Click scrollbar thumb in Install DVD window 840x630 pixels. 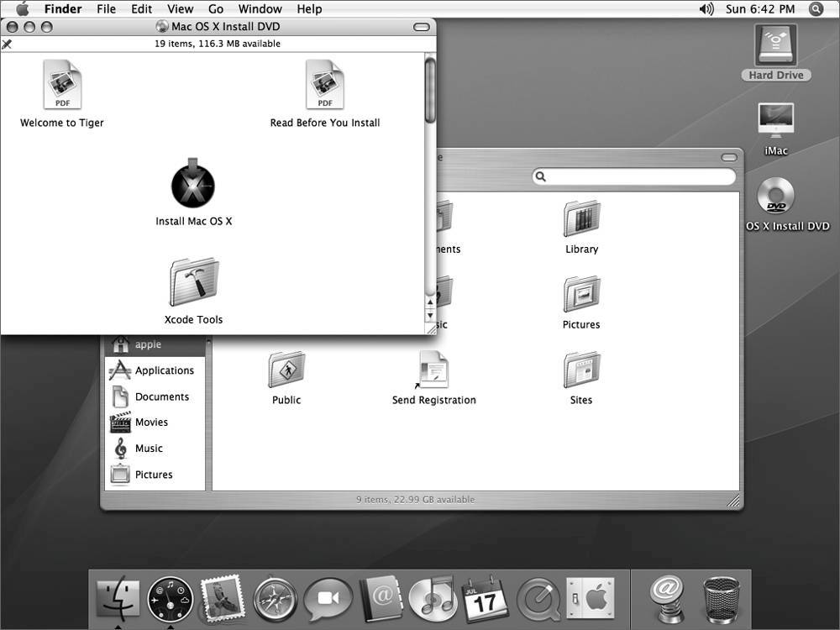pos(430,90)
